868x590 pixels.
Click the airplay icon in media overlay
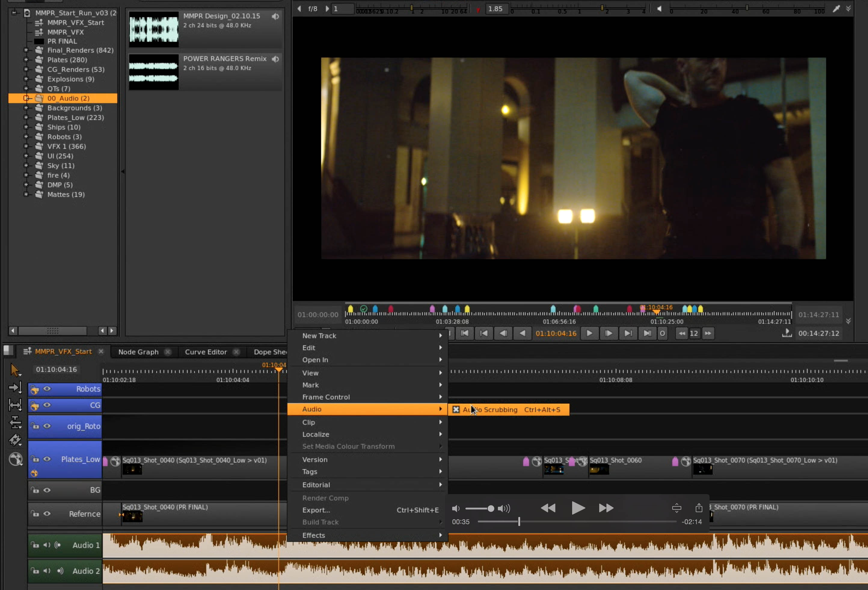pos(676,508)
